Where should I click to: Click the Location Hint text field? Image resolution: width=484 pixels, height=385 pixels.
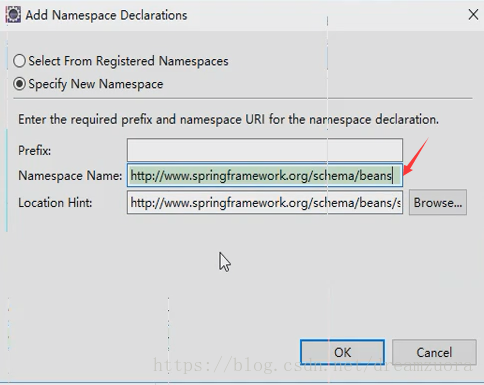265,202
